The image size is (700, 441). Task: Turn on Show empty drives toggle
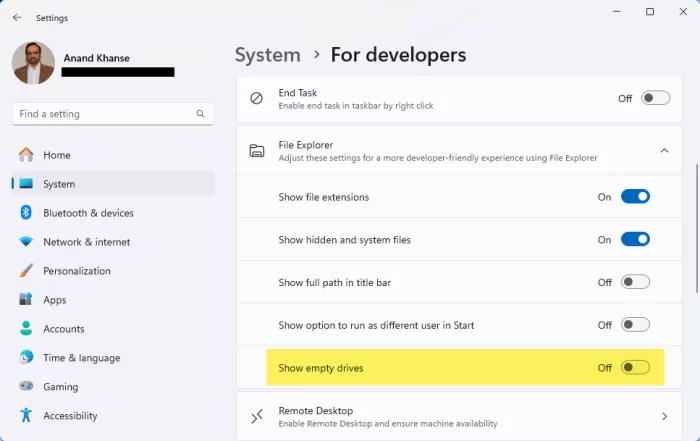pos(635,368)
